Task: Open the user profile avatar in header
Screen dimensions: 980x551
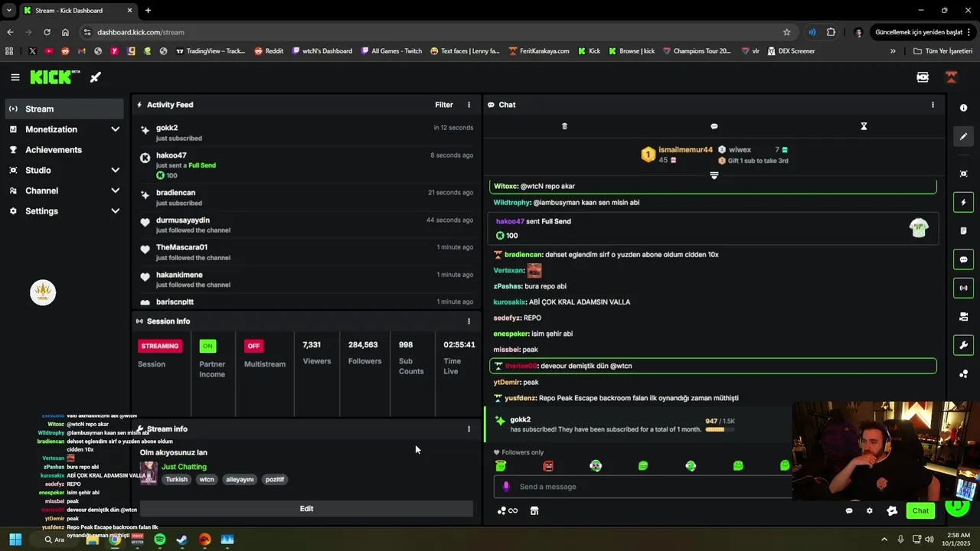Action: pos(951,77)
